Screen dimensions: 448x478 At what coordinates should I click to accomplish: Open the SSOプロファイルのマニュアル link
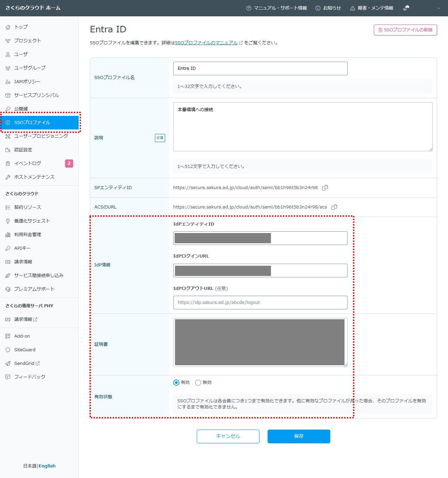(x=206, y=43)
